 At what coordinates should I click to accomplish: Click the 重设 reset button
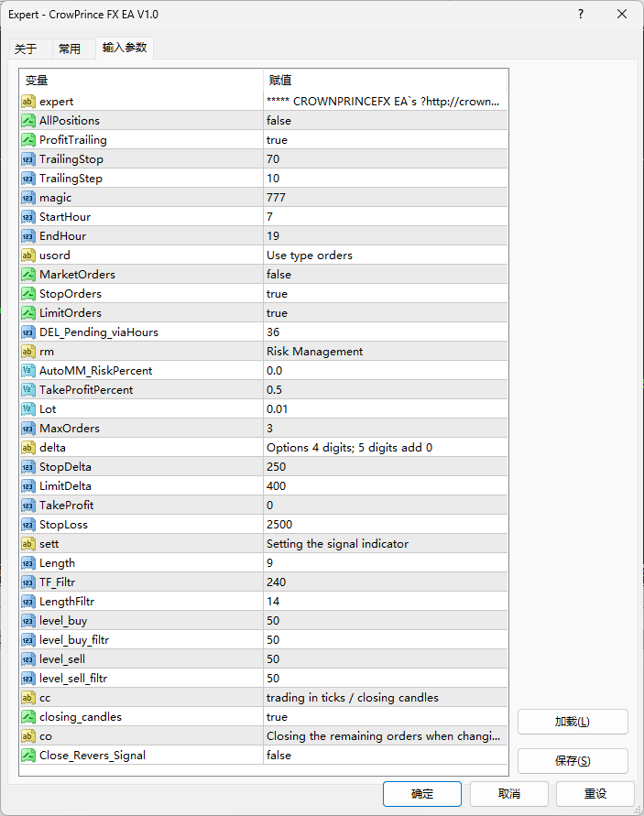(595, 794)
